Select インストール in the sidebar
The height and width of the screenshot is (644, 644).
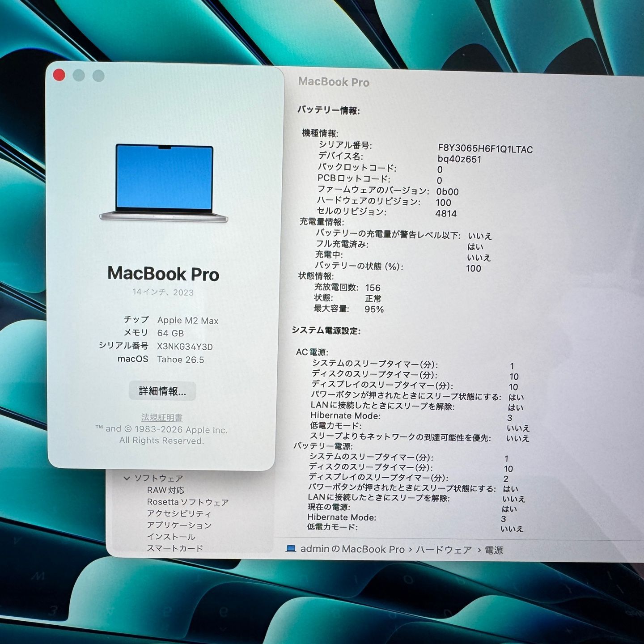tap(171, 537)
